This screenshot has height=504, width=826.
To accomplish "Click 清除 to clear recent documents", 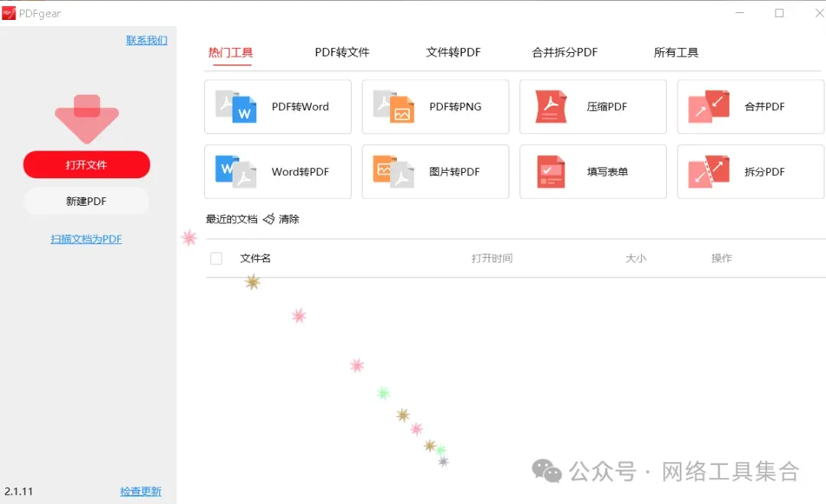I will pyautogui.click(x=288, y=219).
